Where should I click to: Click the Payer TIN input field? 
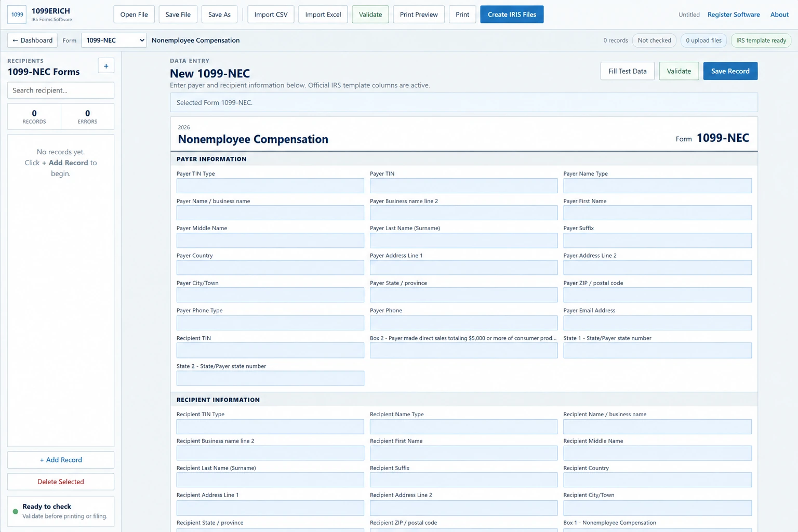(x=463, y=186)
